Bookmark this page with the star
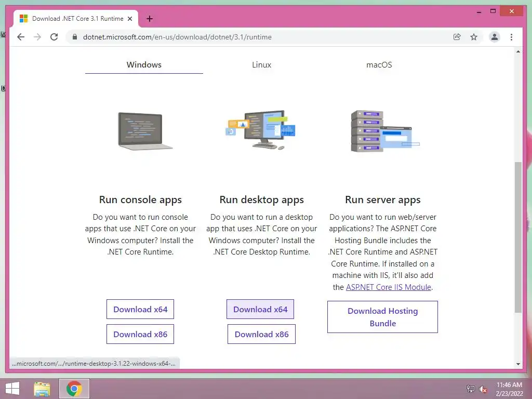The height and width of the screenshot is (399, 532). click(474, 37)
